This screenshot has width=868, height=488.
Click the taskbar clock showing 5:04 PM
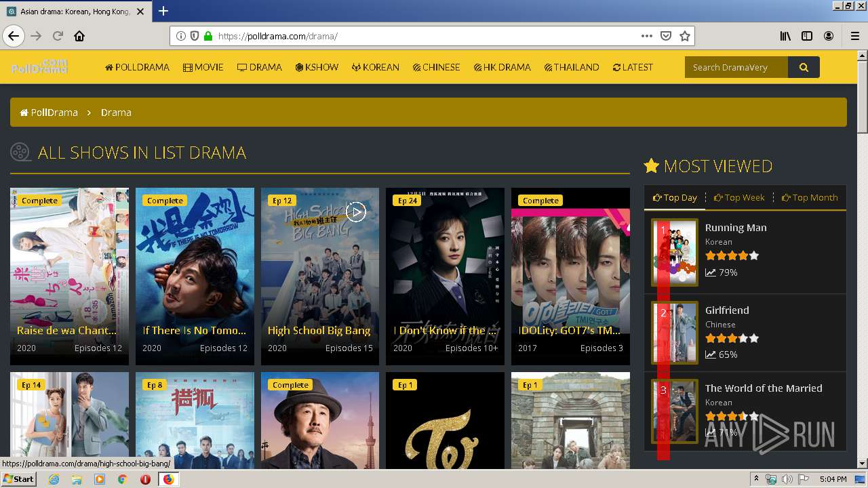pos(833,479)
